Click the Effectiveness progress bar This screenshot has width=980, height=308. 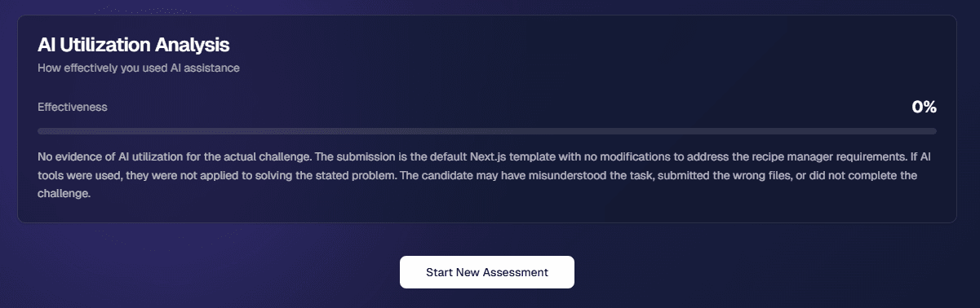tap(487, 130)
